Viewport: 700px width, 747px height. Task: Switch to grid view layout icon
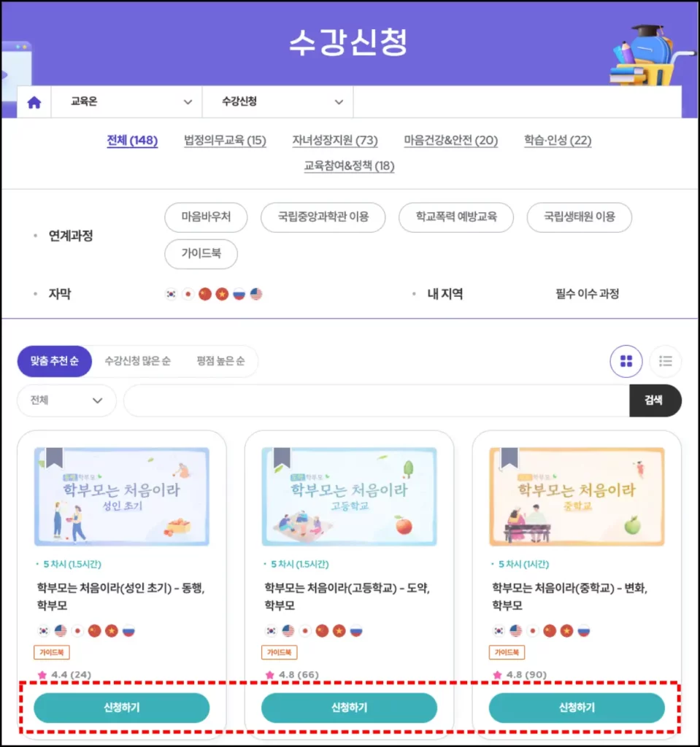(626, 361)
